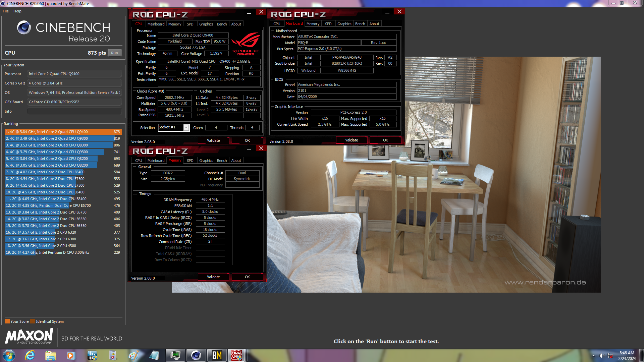Open Graphics tab in Mainboard CPU-Z window

pyautogui.click(x=344, y=24)
